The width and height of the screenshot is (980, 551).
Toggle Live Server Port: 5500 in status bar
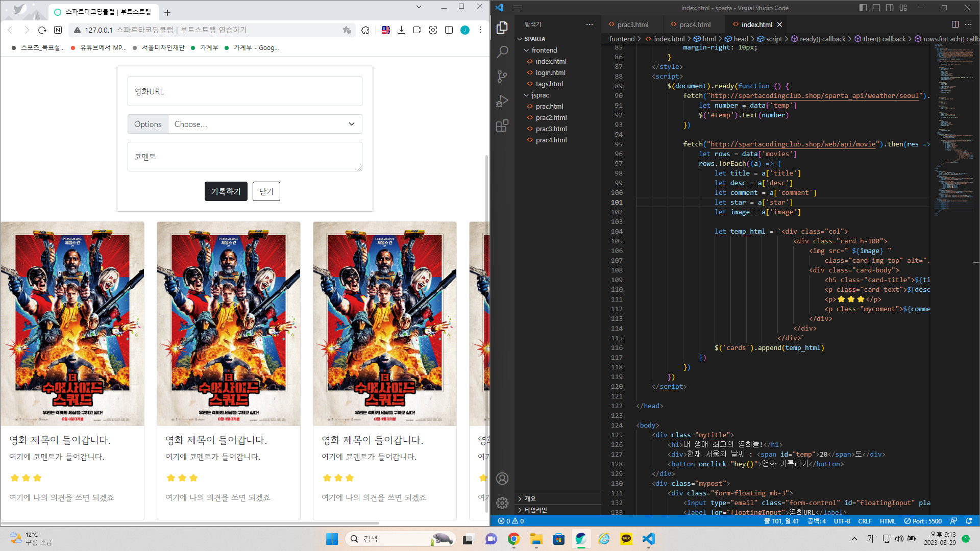tap(923, 521)
